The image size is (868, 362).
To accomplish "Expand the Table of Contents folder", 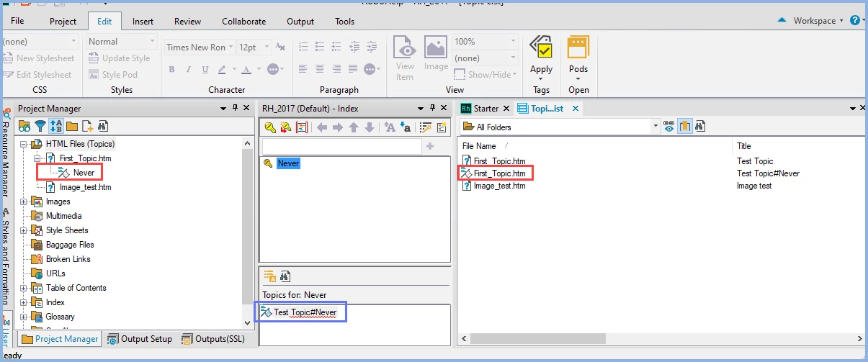I will coord(24,288).
